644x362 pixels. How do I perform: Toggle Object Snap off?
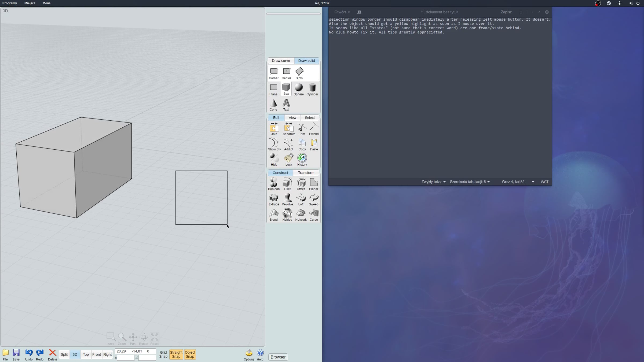(x=190, y=354)
